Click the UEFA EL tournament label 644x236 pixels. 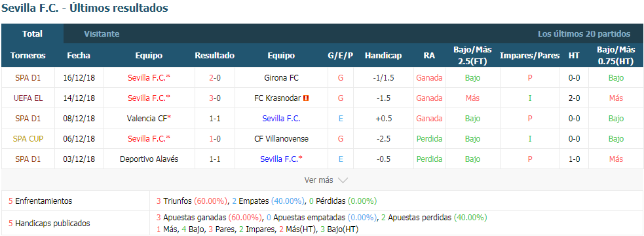[x=28, y=98]
